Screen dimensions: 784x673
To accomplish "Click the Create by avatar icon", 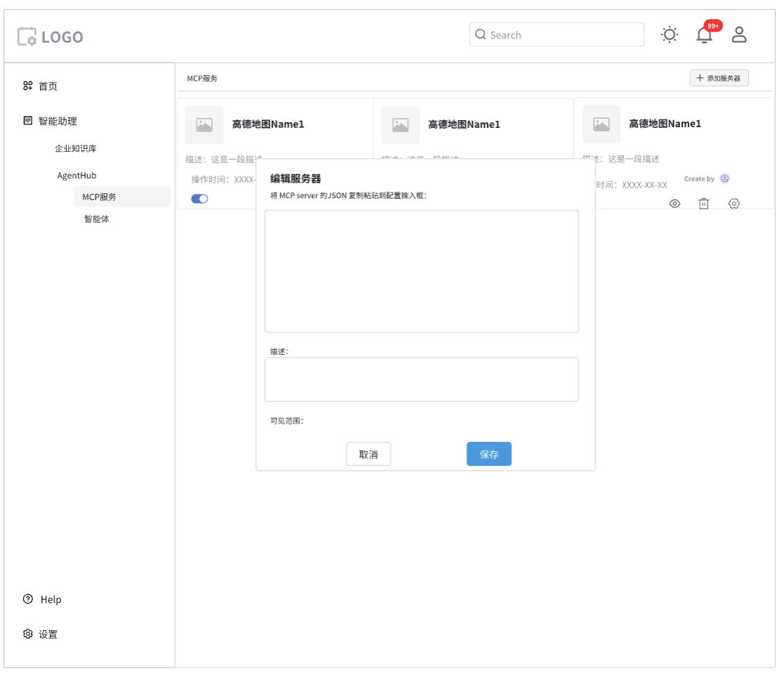I will 725,178.
